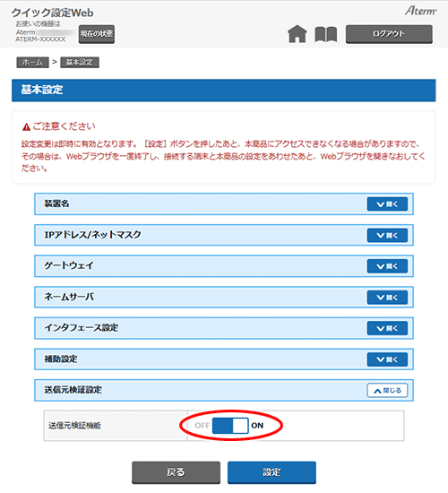The image size is (448, 493).
Task: Toggle the 送信元検証機能 switch
Action: 230,426
